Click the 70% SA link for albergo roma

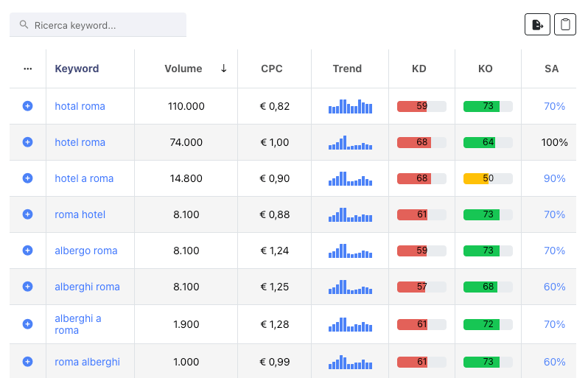tap(554, 250)
